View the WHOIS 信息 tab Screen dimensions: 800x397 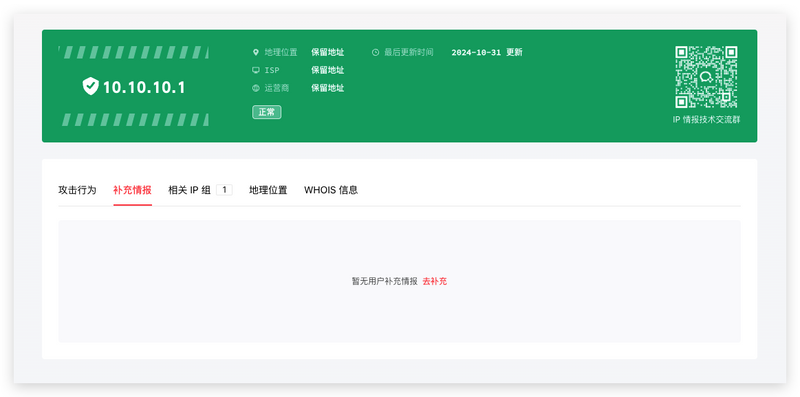pos(331,190)
